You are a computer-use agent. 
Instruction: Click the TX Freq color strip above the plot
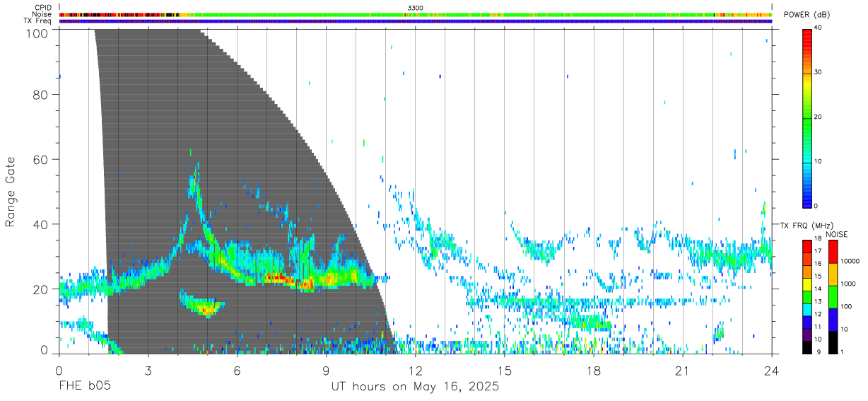click(x=415, y=21)
